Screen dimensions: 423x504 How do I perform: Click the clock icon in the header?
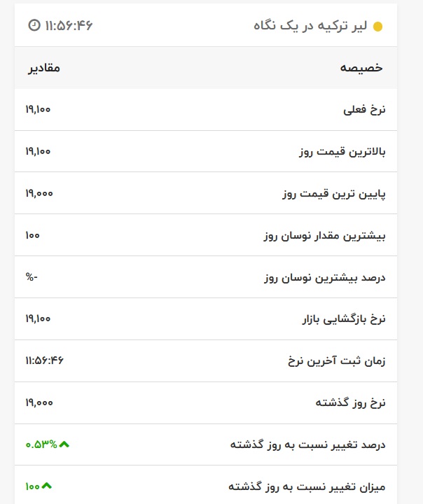34,25
